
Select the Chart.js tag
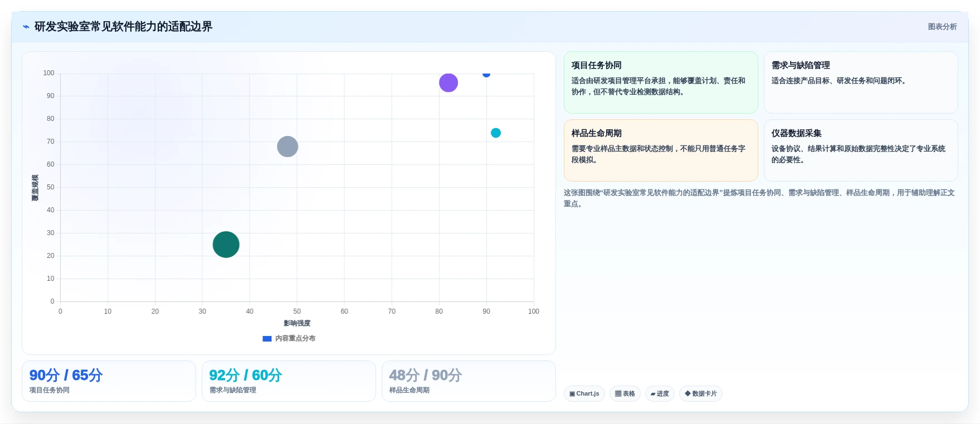point(584,394)
